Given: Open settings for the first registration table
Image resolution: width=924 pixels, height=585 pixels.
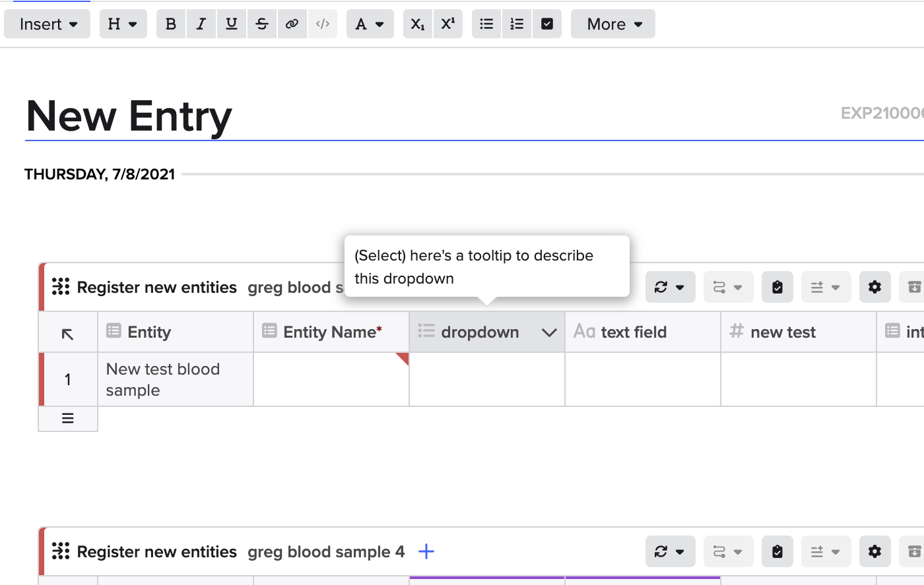Looking at the screenshot, I should [874, 287].
